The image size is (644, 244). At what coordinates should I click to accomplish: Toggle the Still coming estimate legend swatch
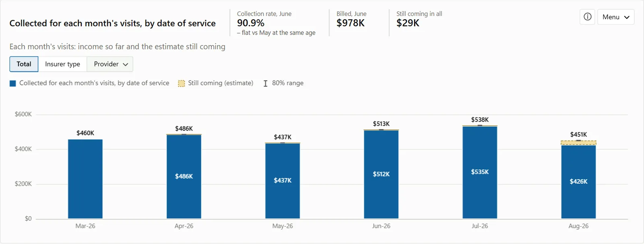click(182, 83)
